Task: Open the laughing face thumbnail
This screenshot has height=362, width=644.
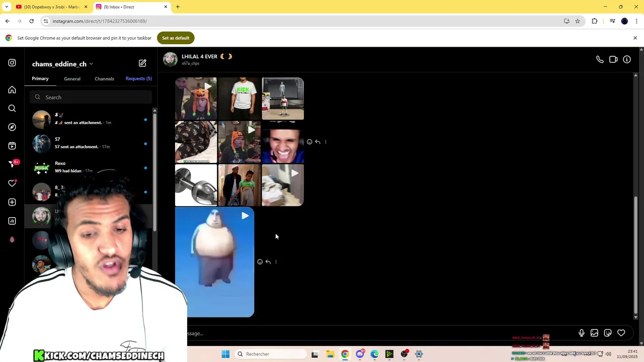Action: click(x=283, y=142)
